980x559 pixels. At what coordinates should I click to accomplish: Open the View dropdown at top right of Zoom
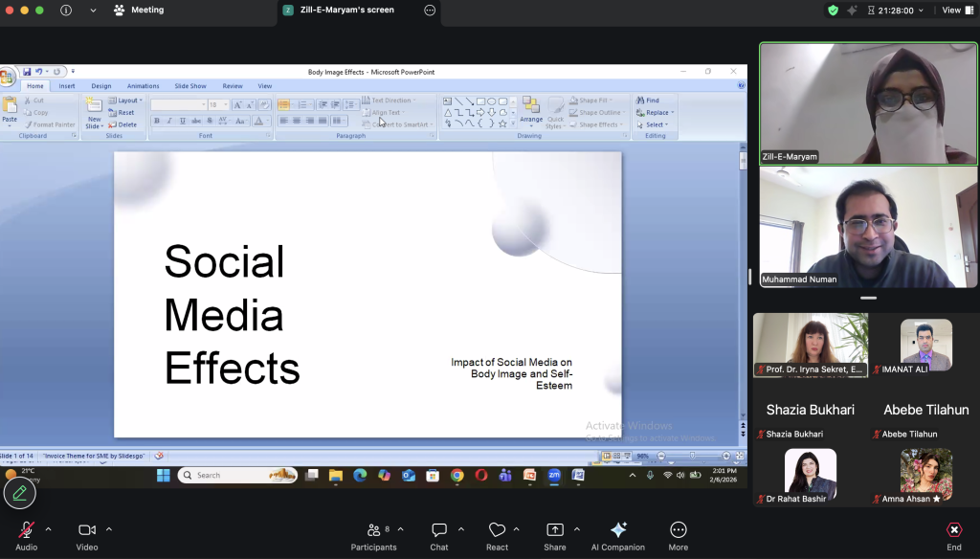point(957,10)
